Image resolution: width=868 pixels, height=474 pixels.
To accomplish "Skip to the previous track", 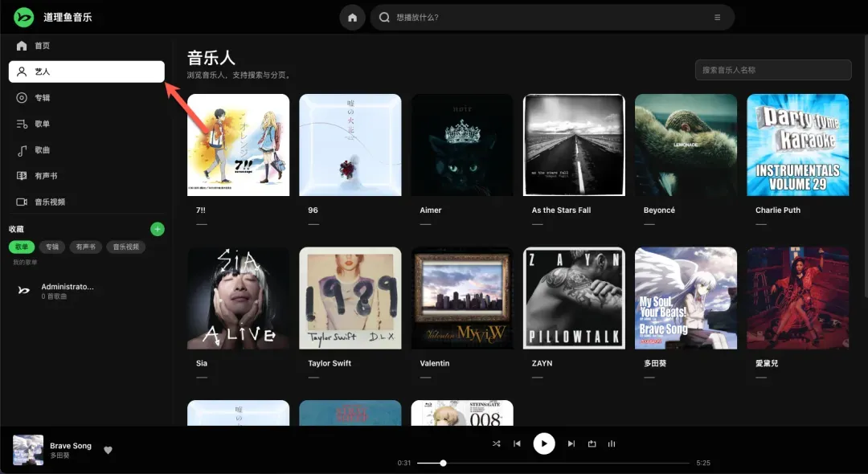I will (x=518, y=443).
